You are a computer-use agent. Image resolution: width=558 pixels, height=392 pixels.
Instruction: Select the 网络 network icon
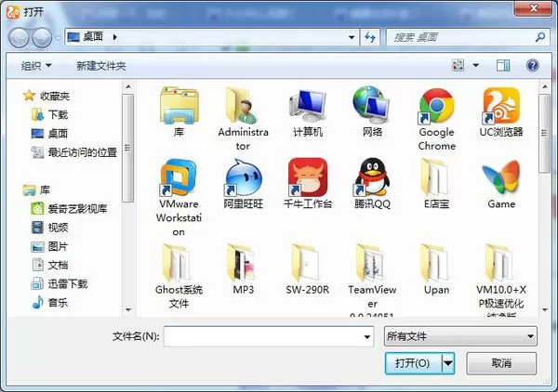pos(372,106)
